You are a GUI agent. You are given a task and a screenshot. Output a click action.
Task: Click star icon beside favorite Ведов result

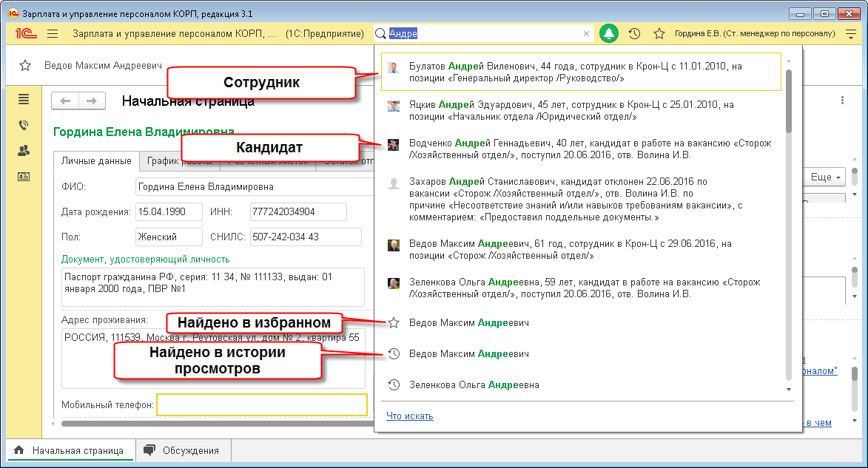click(394, 322)
